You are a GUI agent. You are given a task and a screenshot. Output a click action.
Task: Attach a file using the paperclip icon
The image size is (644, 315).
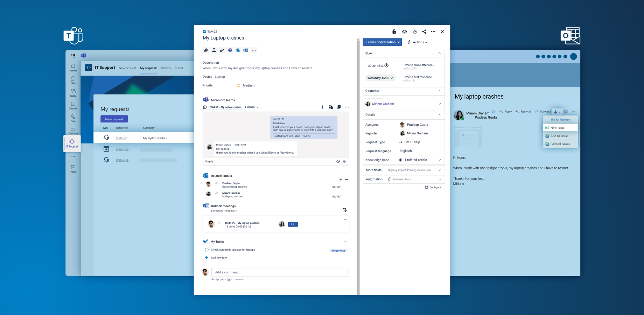pyautogui.click(x=206, y=50)
